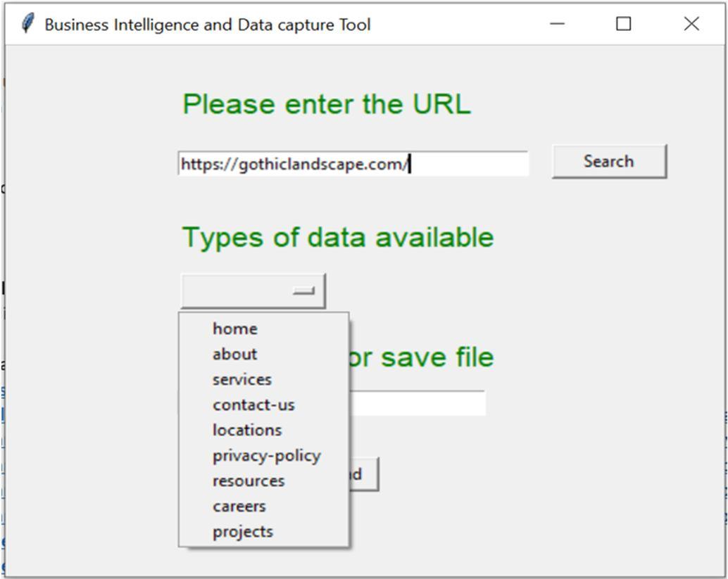The height and width of the screenshot is (579, 728).
Task: Maximize the application window
Action: click(623, 24)
